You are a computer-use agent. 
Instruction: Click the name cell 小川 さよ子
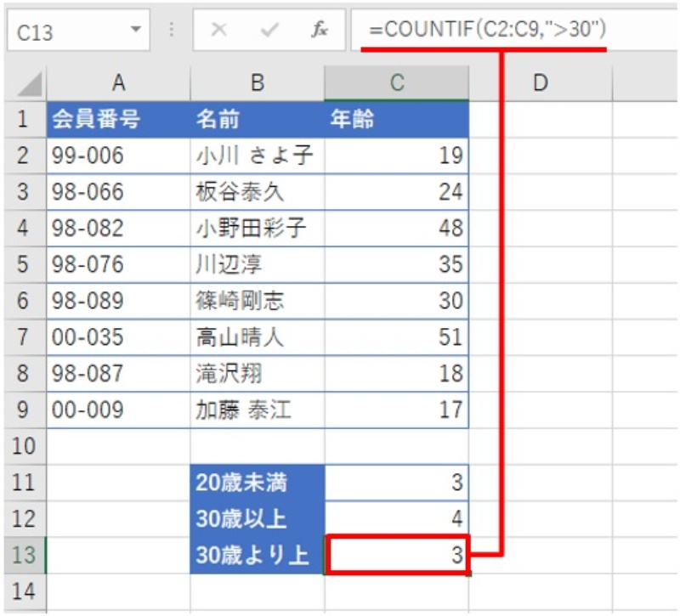[x=258, y=155]
